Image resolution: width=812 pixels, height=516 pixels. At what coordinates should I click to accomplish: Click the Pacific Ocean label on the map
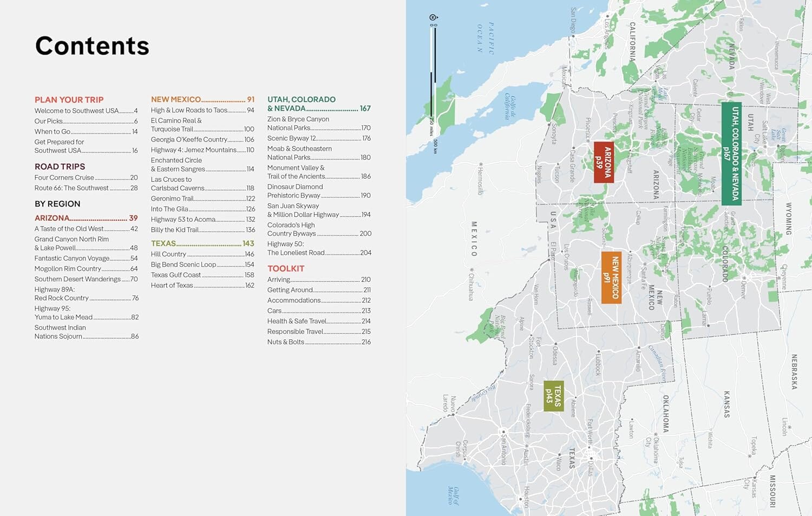click(486, 38)
